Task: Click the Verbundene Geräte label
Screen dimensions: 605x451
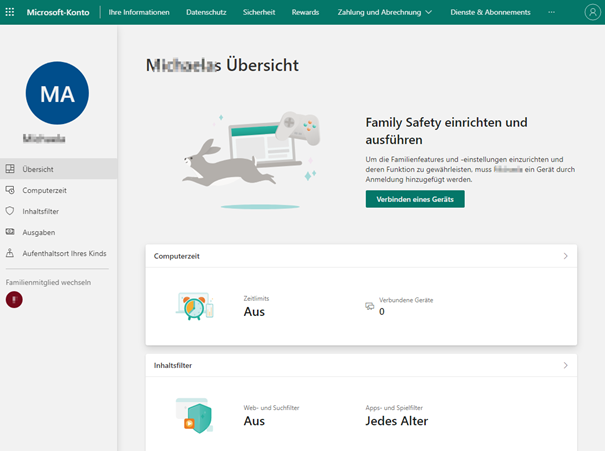Action: tap(406, 300)
